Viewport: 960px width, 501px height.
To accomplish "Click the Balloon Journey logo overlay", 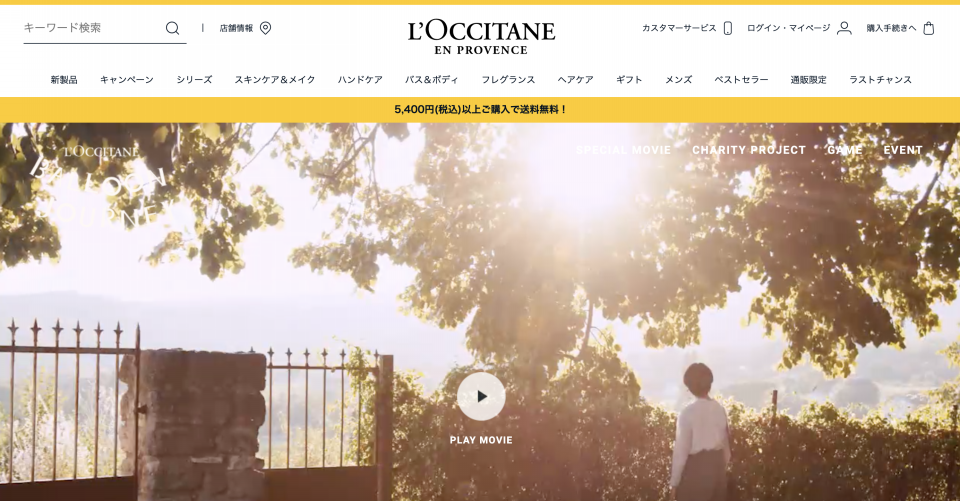I will click(x=98, y=184).
